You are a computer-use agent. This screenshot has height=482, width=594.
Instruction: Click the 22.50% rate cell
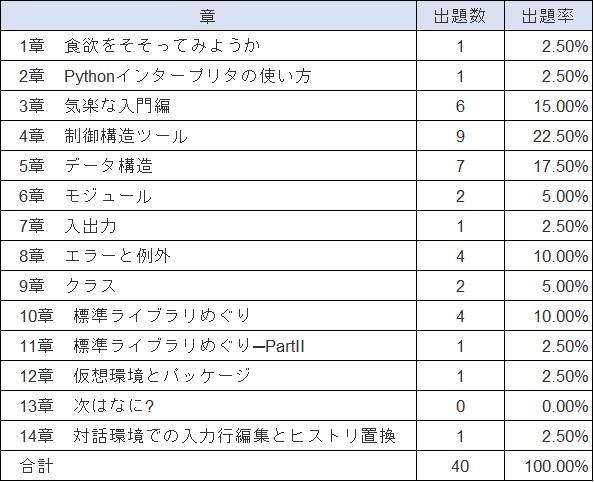548,136
